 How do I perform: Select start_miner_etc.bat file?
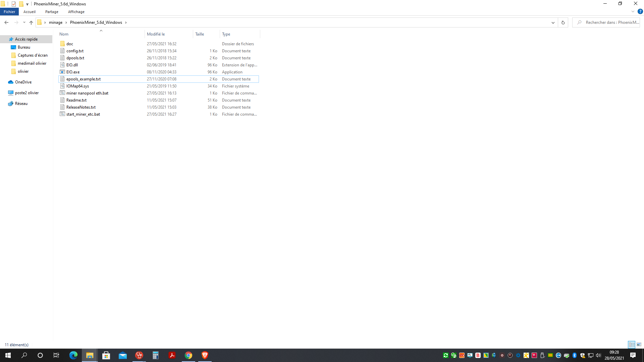click(83, 114)
